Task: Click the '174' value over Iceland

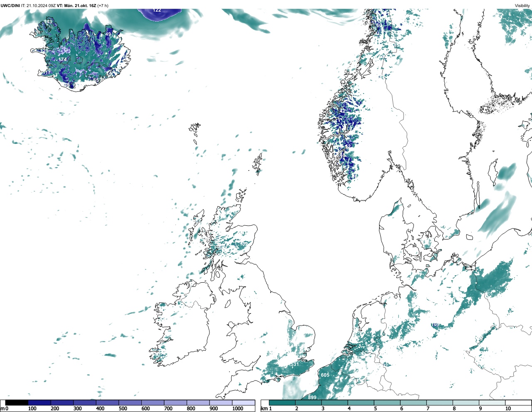Action: click(62, 59)
